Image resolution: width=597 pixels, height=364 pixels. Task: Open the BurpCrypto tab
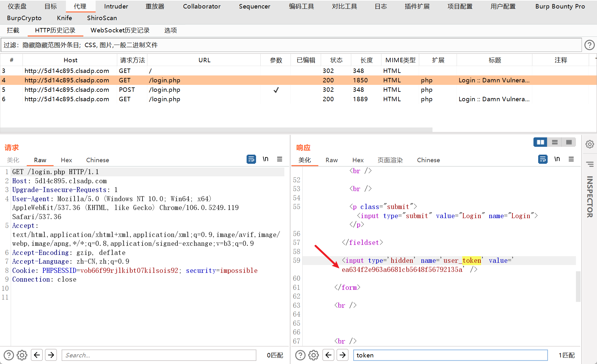pos(24,18)
